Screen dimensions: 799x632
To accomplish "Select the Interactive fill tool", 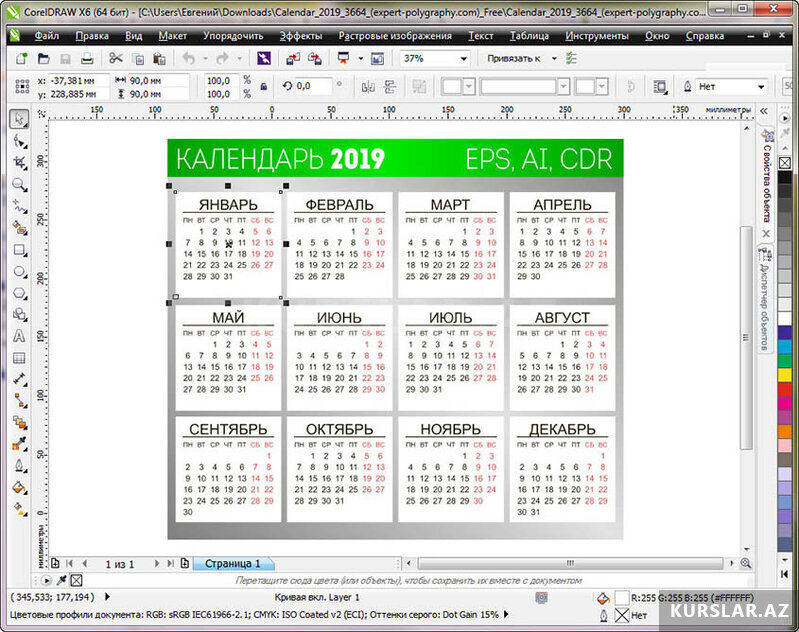I will [x=19, y=509].
